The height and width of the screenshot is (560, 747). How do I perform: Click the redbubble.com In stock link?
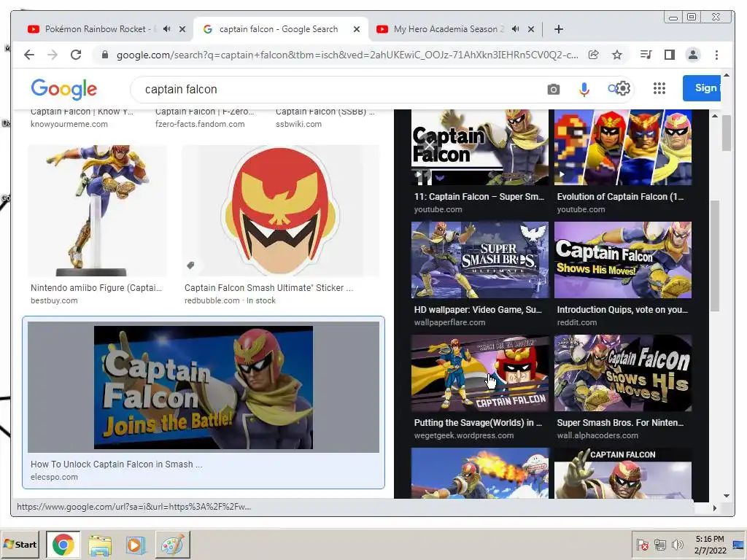(x=230, y=300)
